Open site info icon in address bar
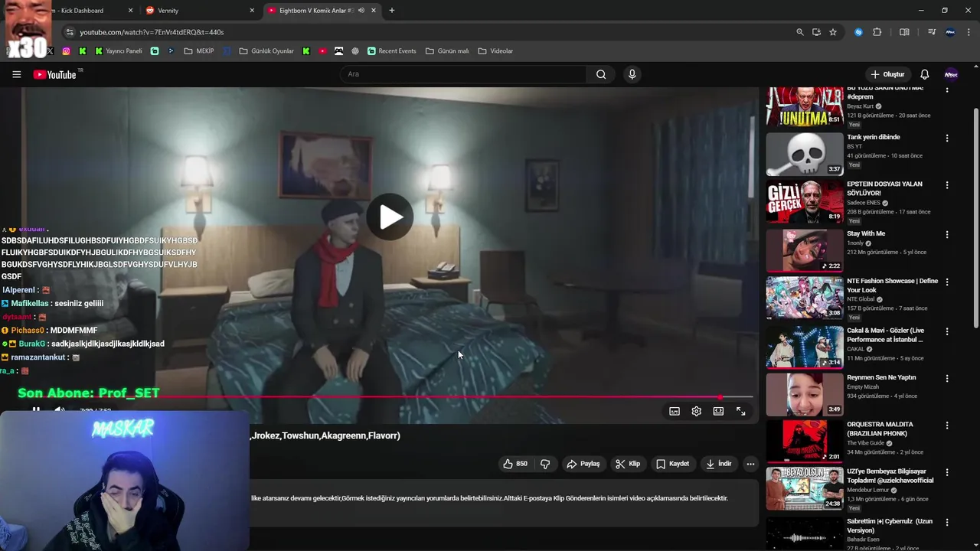Viewport: 980px width, 551px height. coord(69,32)
